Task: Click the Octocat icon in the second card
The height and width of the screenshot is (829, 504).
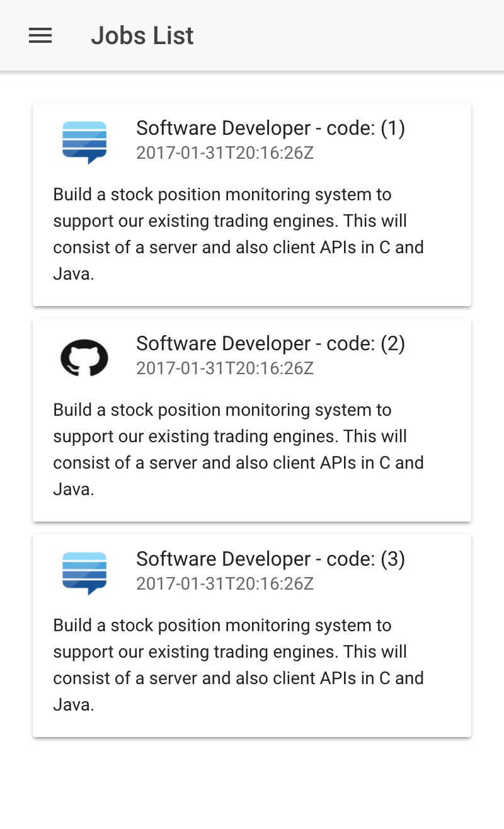Action: [x=84, y=356]
